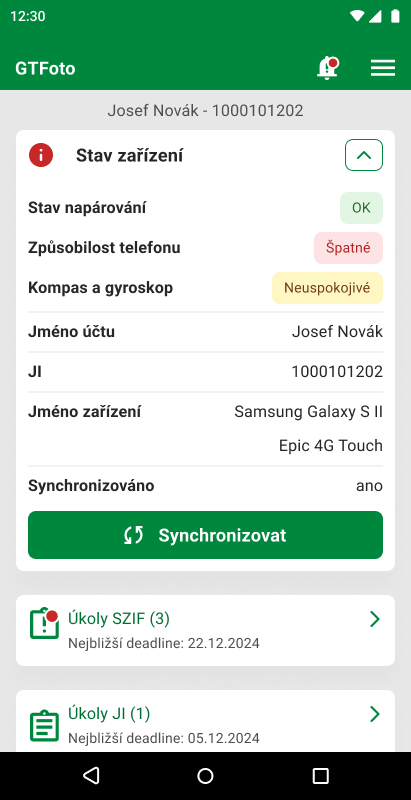Collapse the Stav zařízení card
The width and height of the screenshot is (411, 800).
click(364, 155)
